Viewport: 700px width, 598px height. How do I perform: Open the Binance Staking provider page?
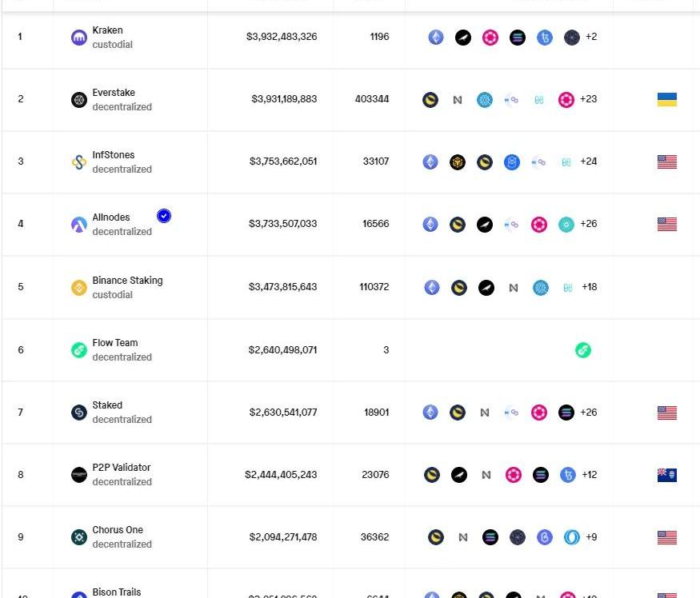click(x=127, y=281)
